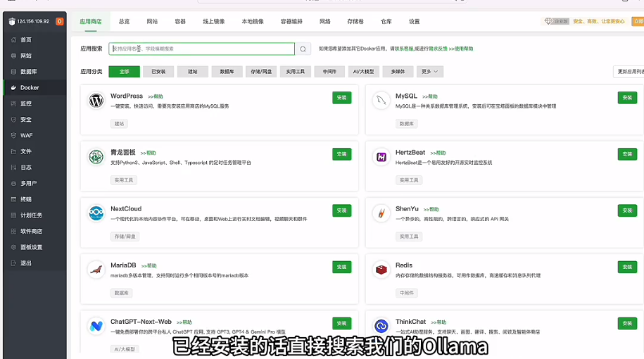644x359 pixels.
Task: Switch to the 本地镜像 tab
Action: click(253, 21)
